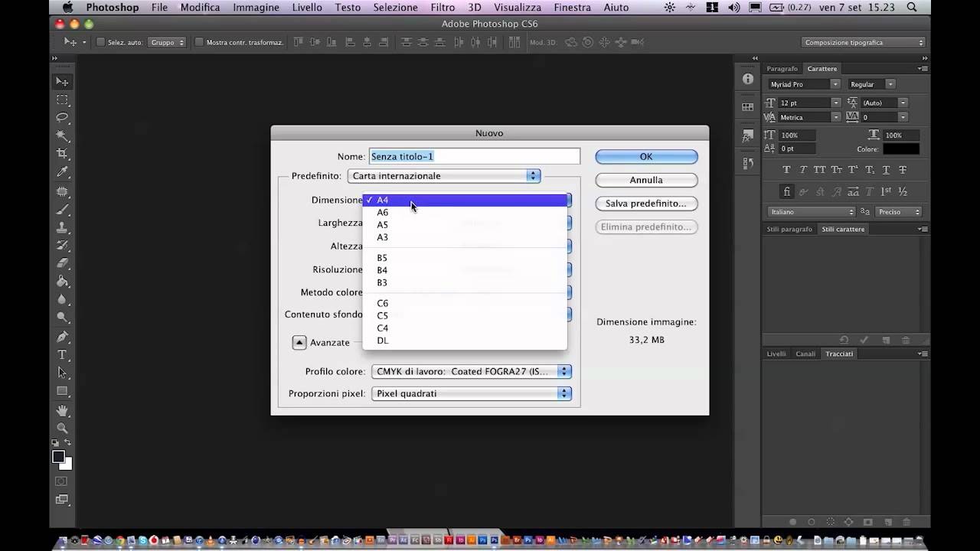Choose A3 from size list
The width and height of the screenshot is (980, 551).
[465, 237]
